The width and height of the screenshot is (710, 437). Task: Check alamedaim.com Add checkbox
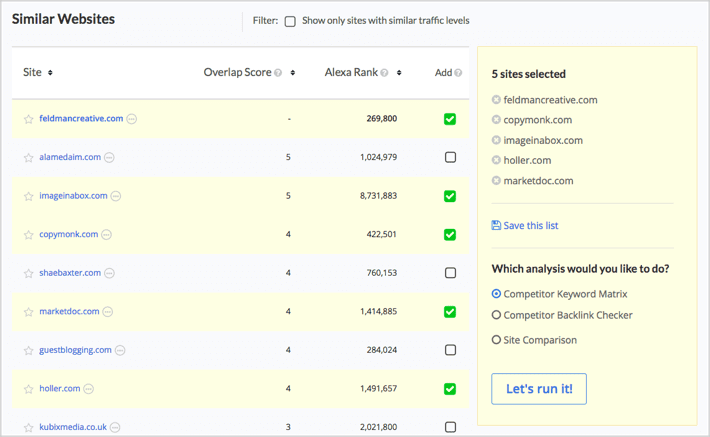450,157
